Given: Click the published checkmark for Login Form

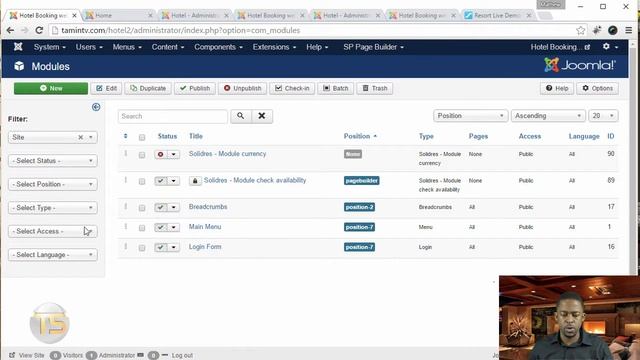Looking at the screenshot, I should click(x=161, y=247).
